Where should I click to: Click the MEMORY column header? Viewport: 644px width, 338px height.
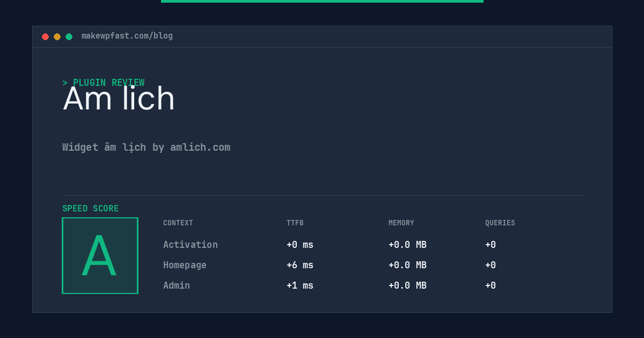pos(401,223)
